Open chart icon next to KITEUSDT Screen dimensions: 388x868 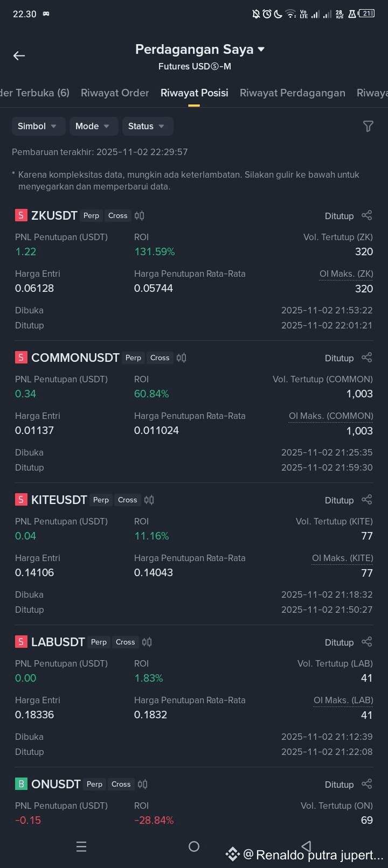tap(149, 500)
